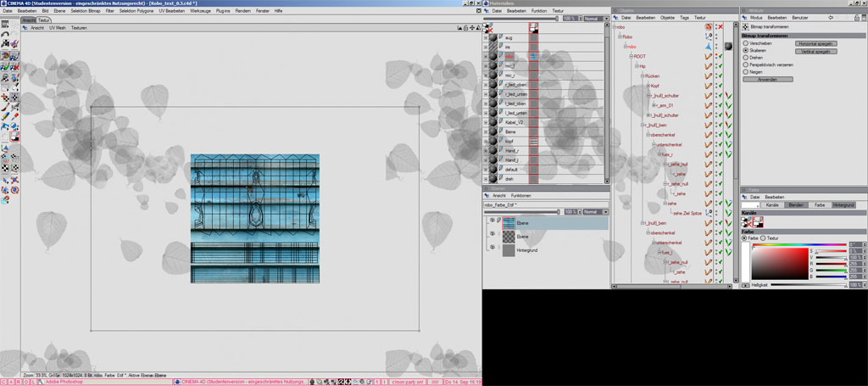
Task: Click the kopf material texture thumbnail
Action: click(534, 142)
